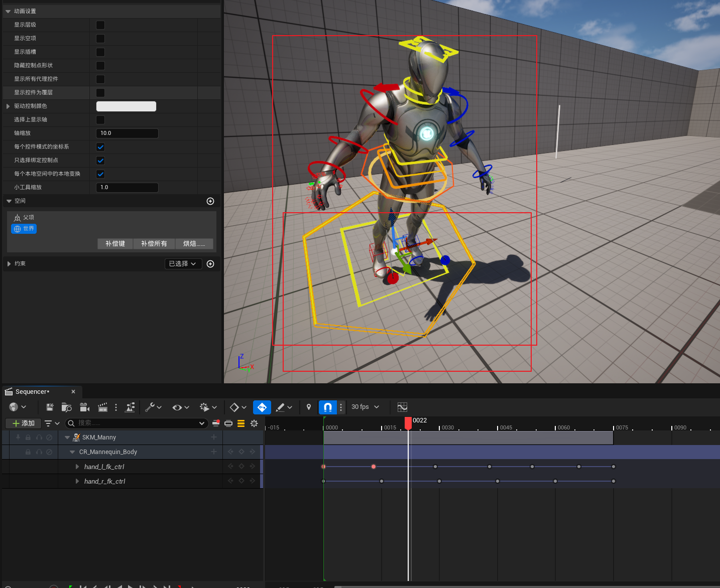This screenshot has height=588, width=720.
Task: Click the marker pin icon
Action: (x=309, y=407)
